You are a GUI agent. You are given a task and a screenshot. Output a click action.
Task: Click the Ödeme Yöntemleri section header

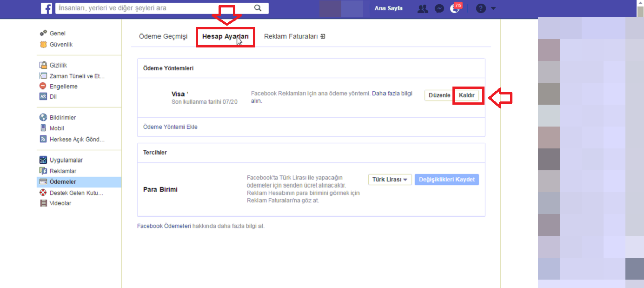click(x=168, y=68)
